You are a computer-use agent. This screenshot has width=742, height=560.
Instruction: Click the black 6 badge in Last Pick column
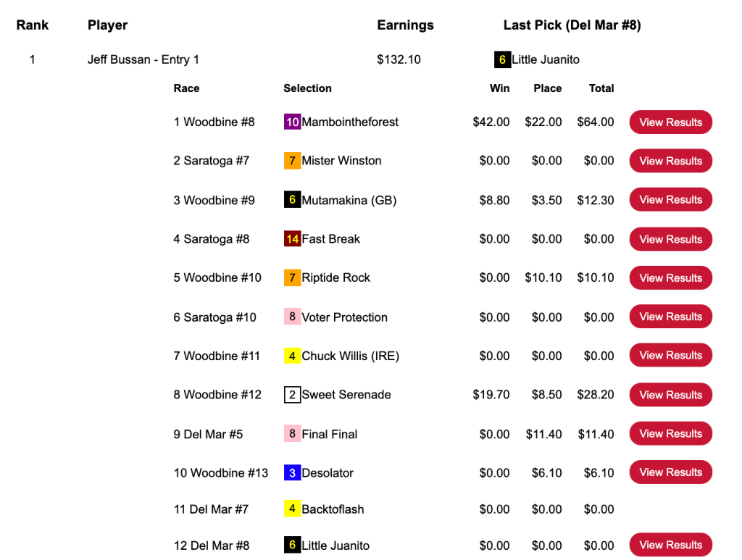[x=502, y=60]
